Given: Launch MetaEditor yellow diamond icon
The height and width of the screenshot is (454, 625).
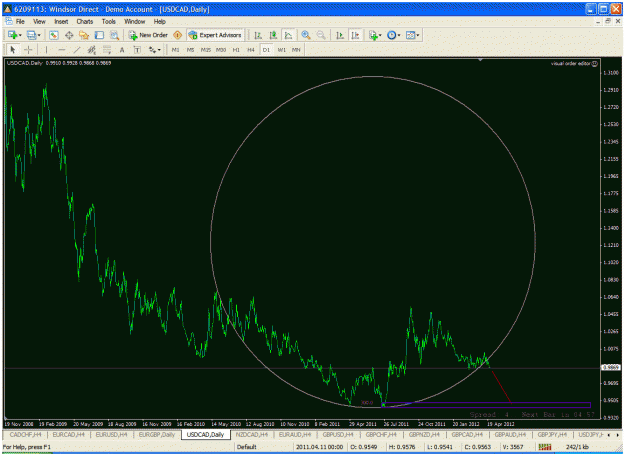Looking at the screenshot, I should click(x=178, y=35).
